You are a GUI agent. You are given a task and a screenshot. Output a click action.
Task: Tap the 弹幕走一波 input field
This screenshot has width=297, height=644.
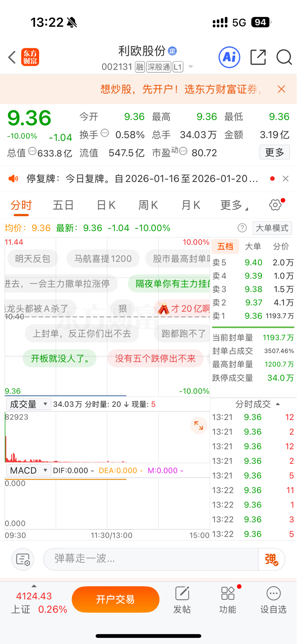(x=151, y=559)
